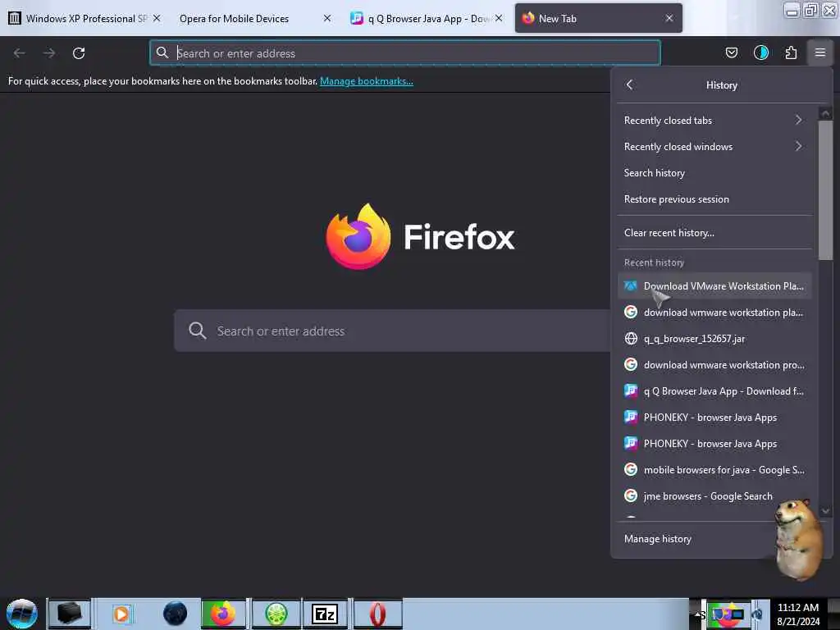Click the hamster desktop mascot
Viewport: 840px width, 630px height.
pos(798,540)
